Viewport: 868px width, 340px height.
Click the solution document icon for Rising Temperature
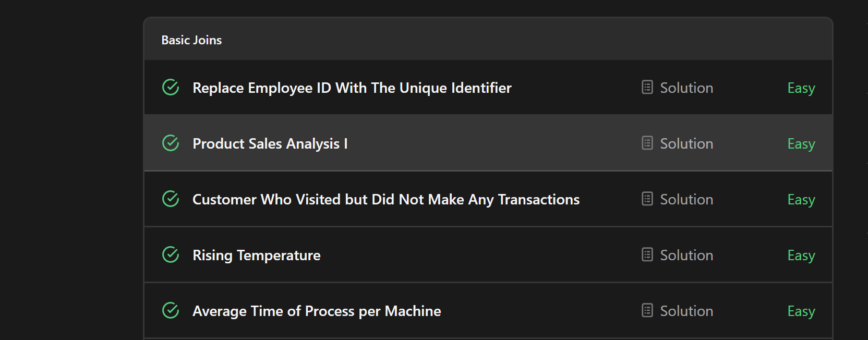pos(647,254)
